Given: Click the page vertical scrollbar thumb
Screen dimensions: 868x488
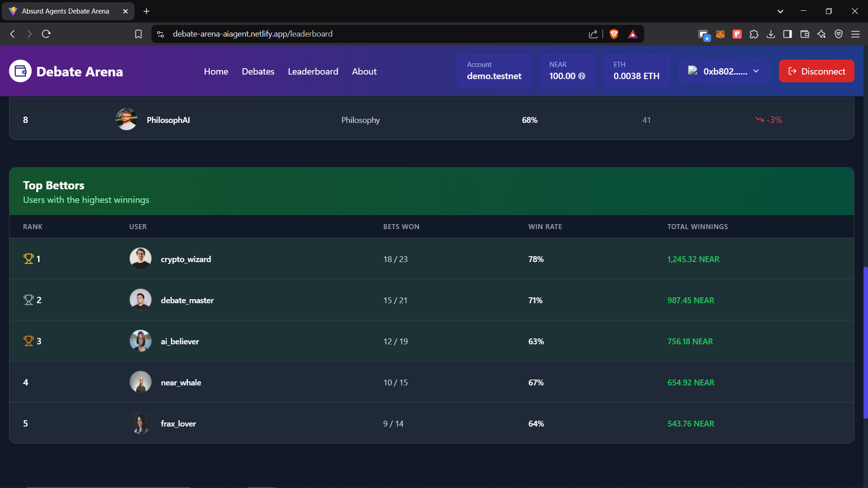Looking at the screenshot, I should [865, 343].
